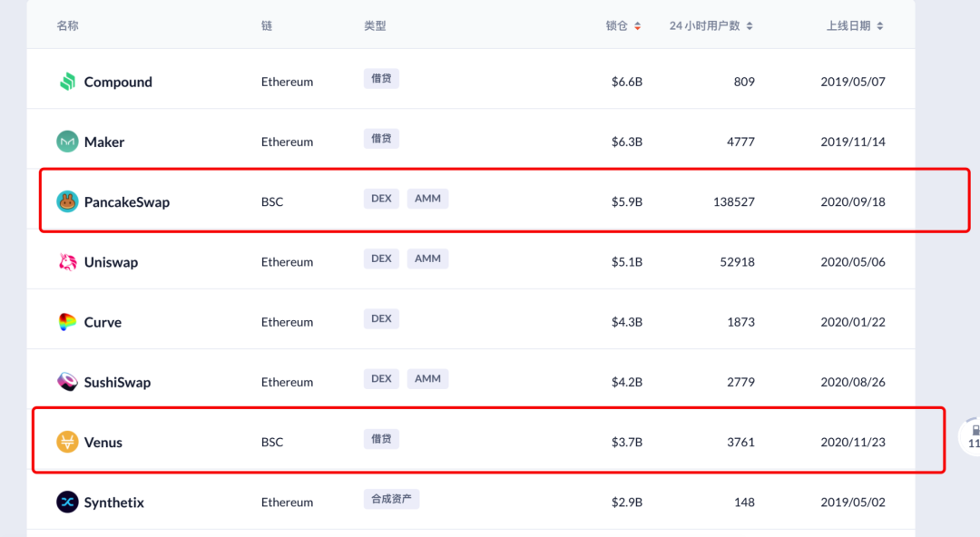Click the DEX tag on Curve row
The width and height of the screenshot is (980, 537).
click(381, 318)
